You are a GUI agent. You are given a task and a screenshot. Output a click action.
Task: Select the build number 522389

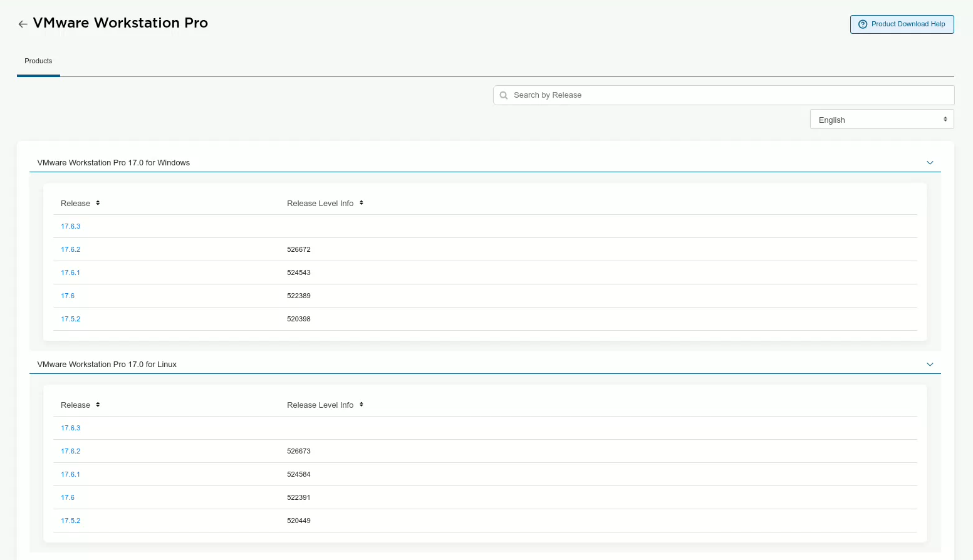299,296
